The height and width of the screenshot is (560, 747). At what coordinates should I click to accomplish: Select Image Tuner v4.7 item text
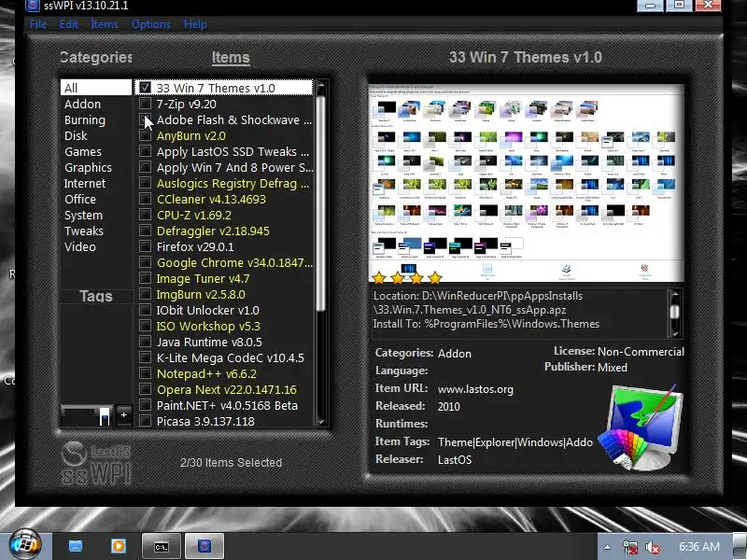(203, 278)
